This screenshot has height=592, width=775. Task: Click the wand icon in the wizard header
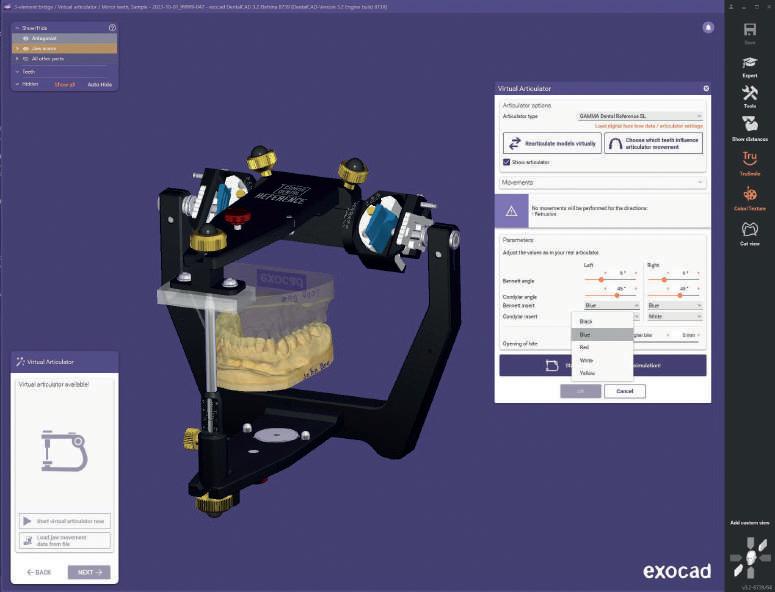click(20, 362)
